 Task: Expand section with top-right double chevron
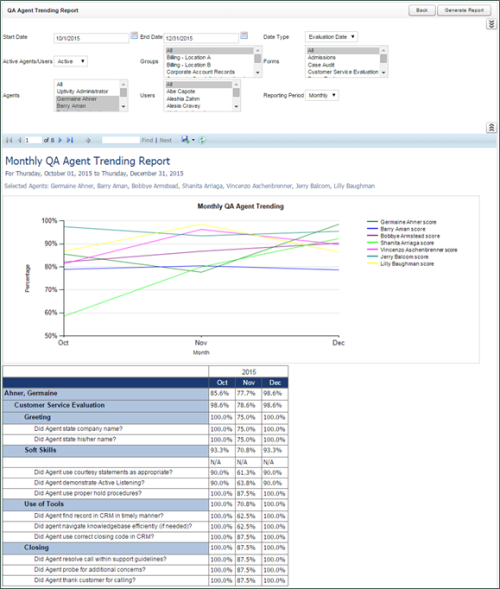(491, 24)
